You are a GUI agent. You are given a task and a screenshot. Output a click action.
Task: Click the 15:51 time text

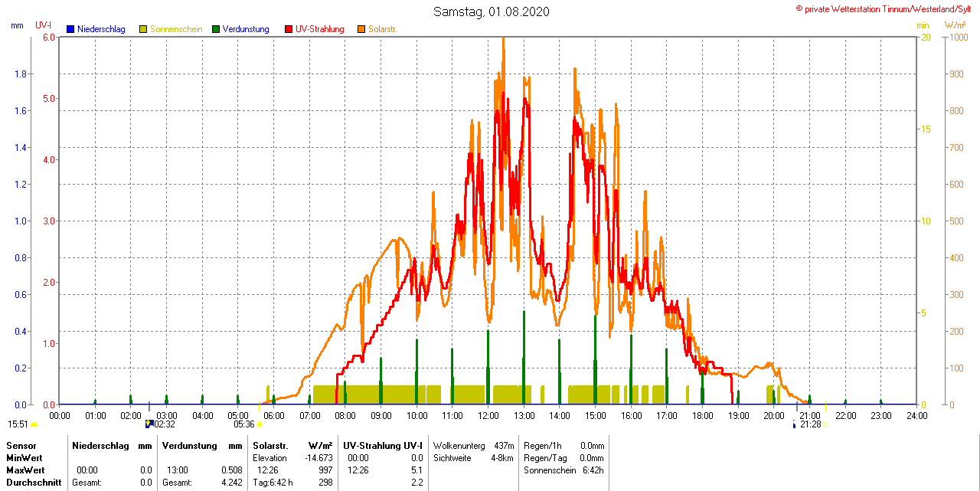(18, 424)
